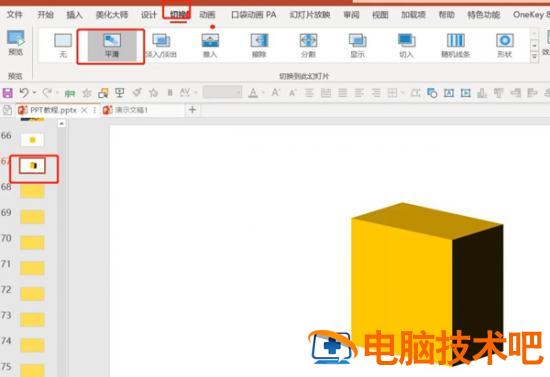Click the font color A icon
This screenshot has height=377, width=550.
253,93
